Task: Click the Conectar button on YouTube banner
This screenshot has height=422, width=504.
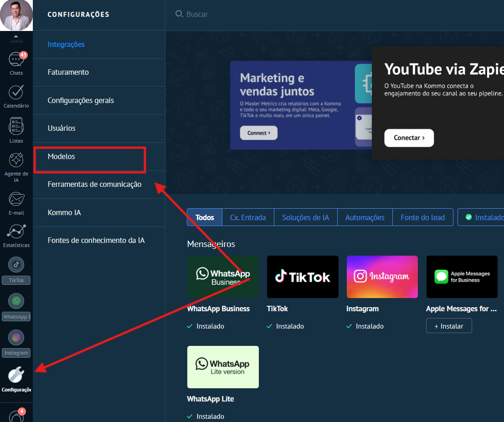Action: click(409, 138)
